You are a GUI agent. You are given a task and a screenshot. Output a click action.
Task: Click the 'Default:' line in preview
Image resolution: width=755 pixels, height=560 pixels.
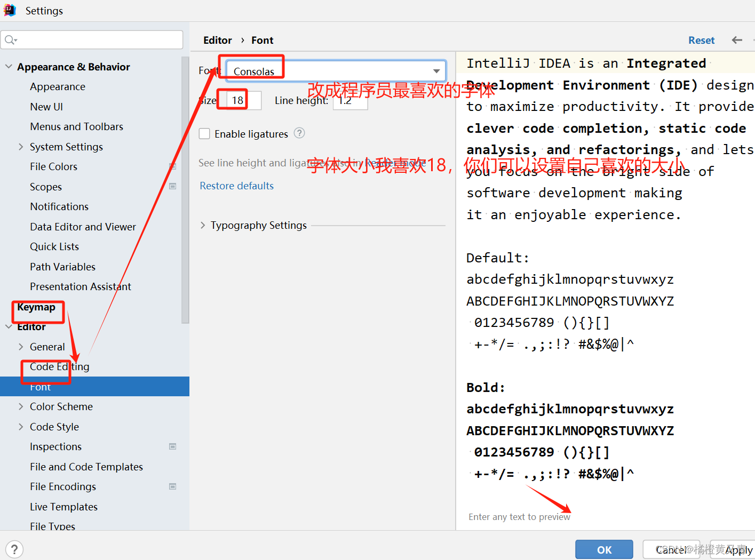coord(498,258)
